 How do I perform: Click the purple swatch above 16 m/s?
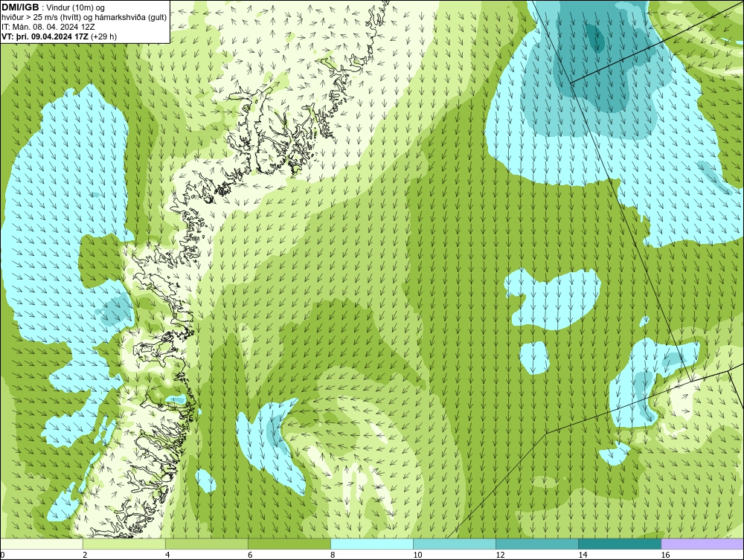coord(702,544)
